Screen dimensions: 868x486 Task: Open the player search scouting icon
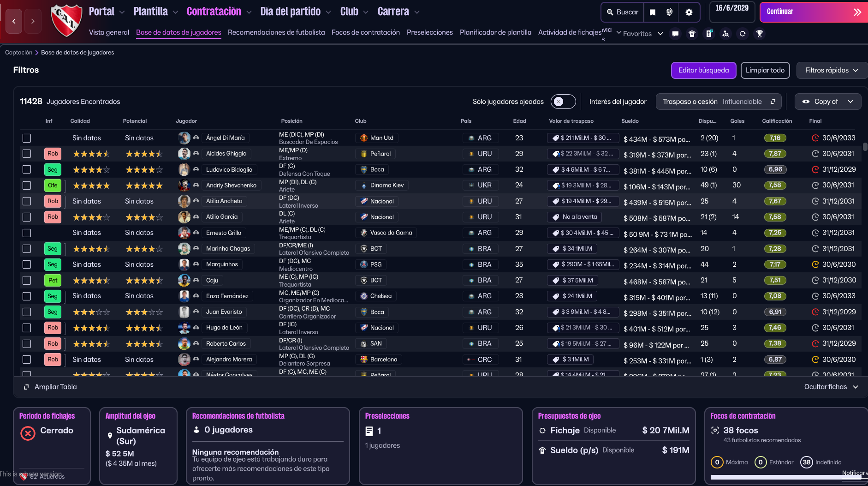pos(725,34)
